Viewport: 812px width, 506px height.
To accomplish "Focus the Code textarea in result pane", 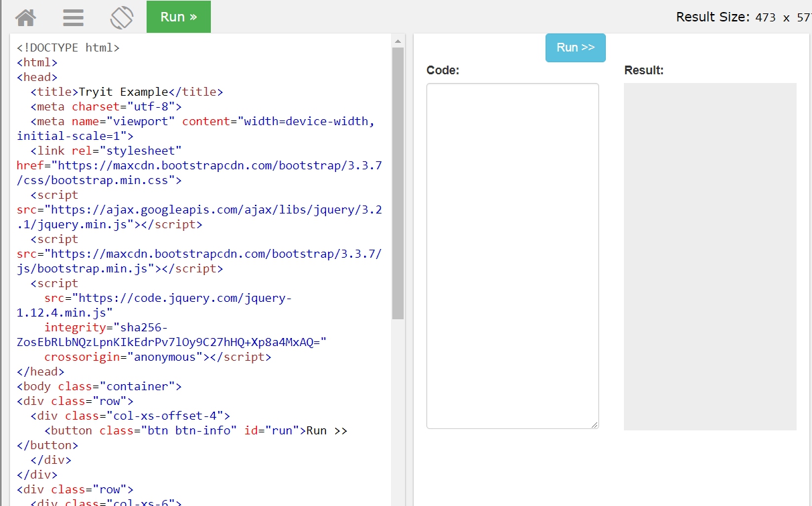I will (x=513, y=256).
